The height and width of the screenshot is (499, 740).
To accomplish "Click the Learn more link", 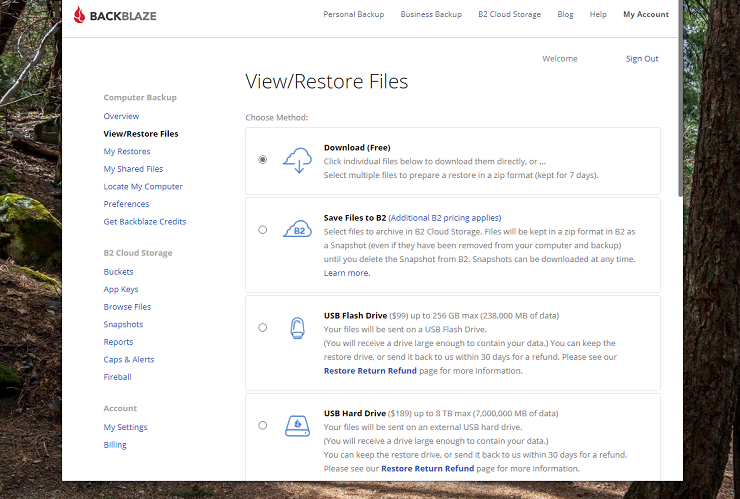I will 347,273.
